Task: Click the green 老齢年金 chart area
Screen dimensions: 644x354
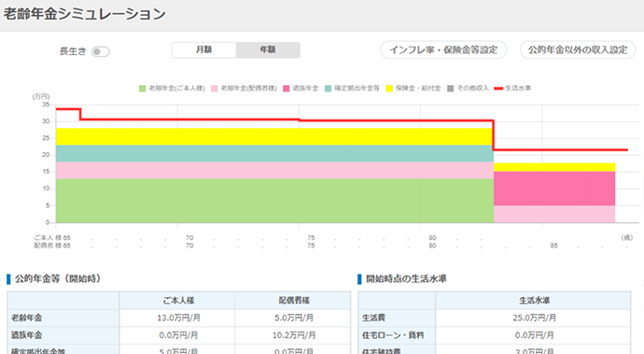Action: click(274, 201)
